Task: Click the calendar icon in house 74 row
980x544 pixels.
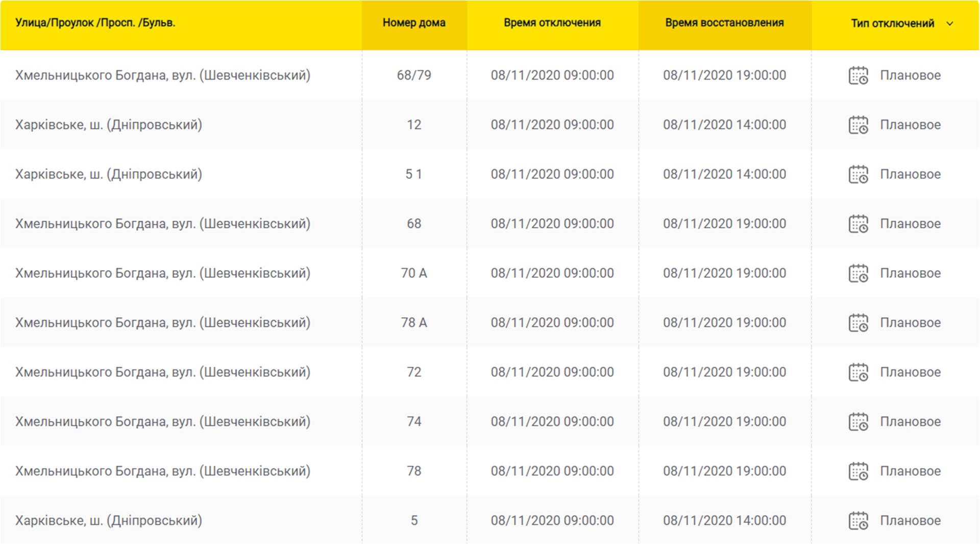Action: 858,422
